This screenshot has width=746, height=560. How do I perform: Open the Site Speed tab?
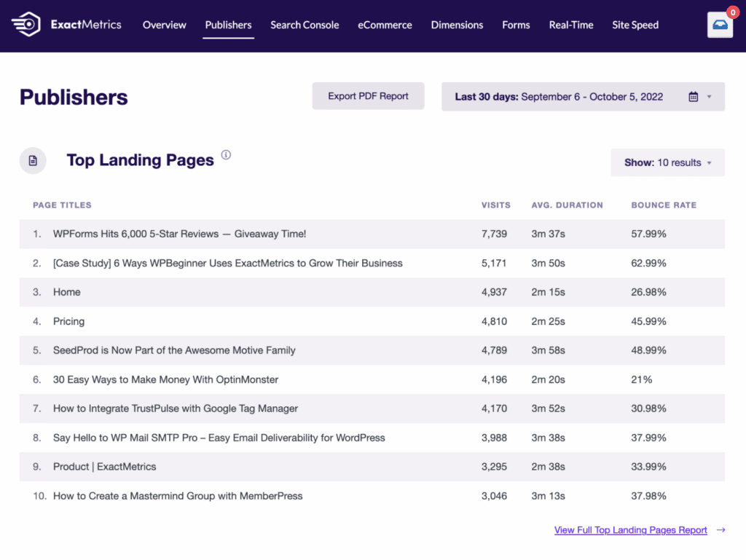point(635,25)
